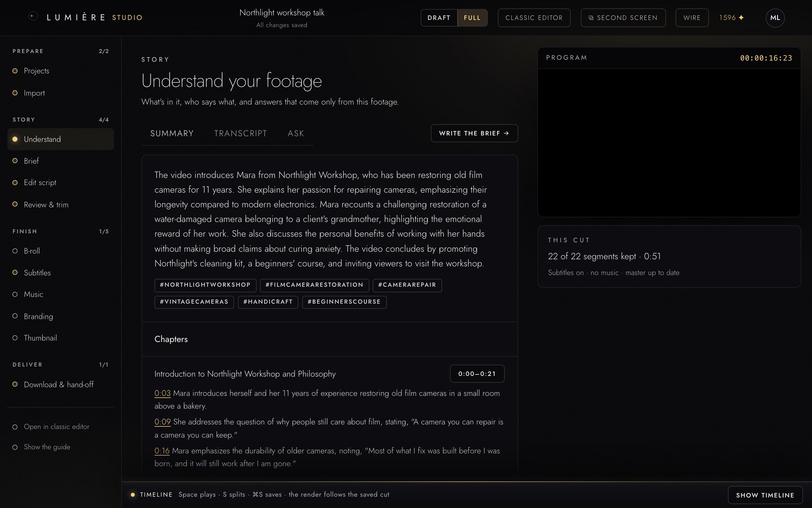The height and width of the screenshot is (508, 812).
Task: Open the Import step
Action: (x=60, y=93)
